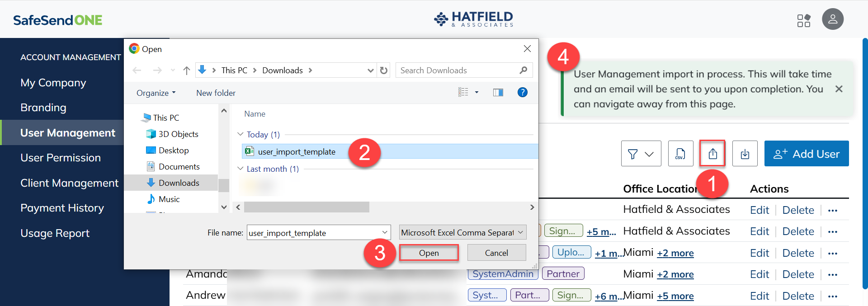The image size is (868, 306).
Task: Open User Permission in sidebar
Action: point(61,158)
